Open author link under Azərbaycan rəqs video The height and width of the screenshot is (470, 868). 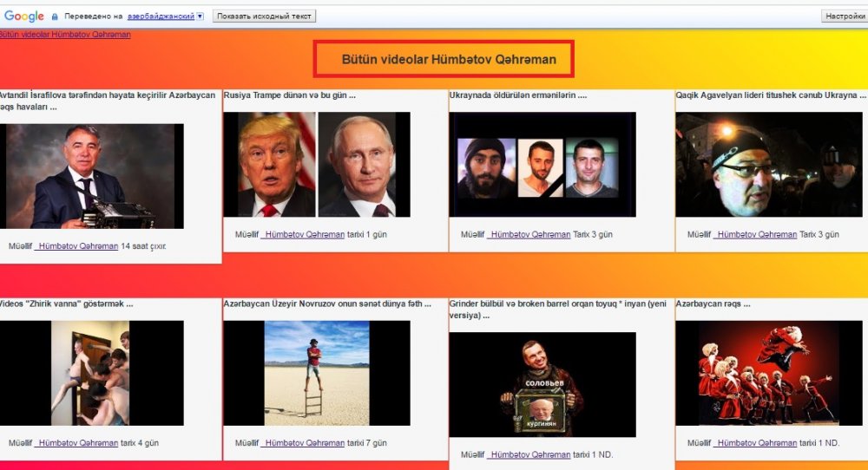coord(755,443)
